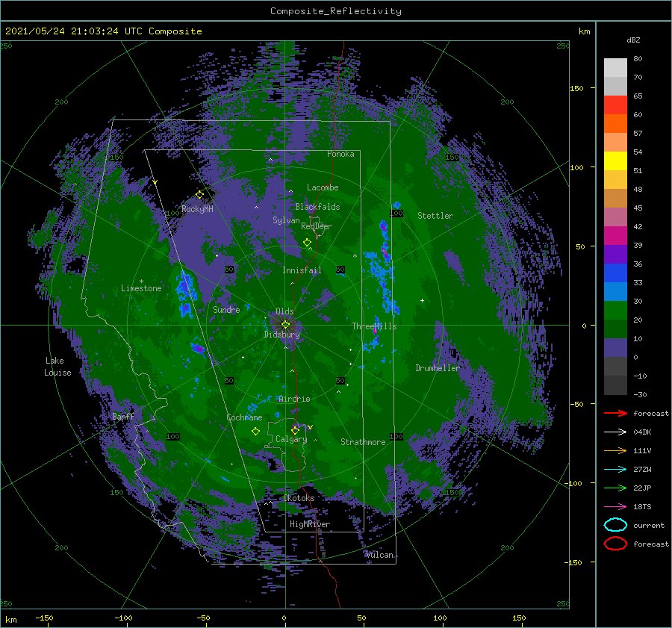Click the Blackfalds label
This screenshot has height=628, width=672.
[x=317, y=207]
